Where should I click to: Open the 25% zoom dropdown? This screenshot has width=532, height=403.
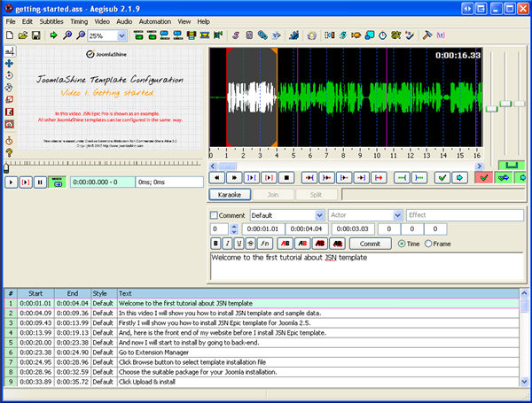pos(121,35)
